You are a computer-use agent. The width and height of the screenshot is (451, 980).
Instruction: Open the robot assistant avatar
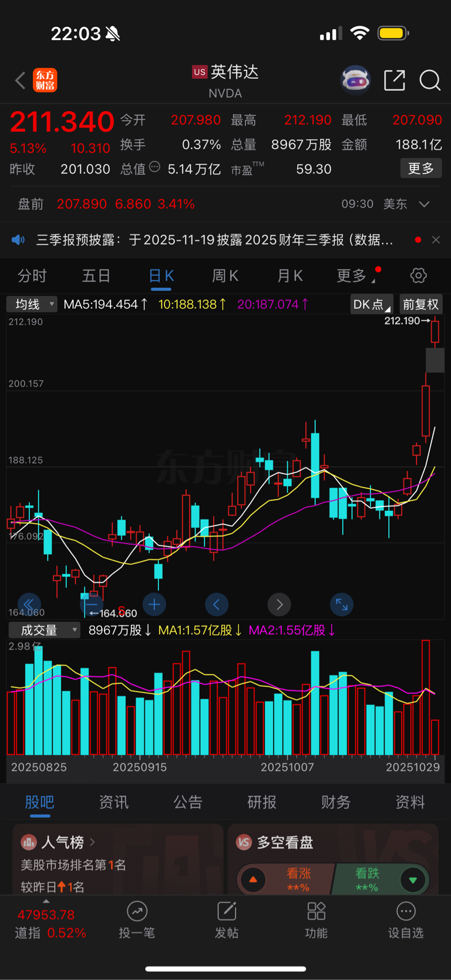click(x=356, y=80)
